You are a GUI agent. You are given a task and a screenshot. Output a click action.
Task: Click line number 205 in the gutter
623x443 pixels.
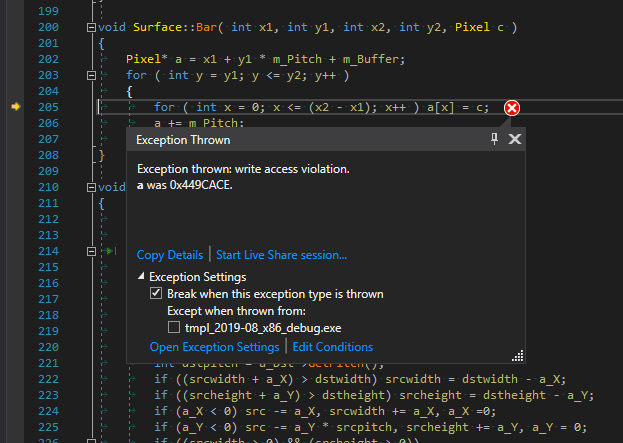pyautogui.click(x=48, y=107)
